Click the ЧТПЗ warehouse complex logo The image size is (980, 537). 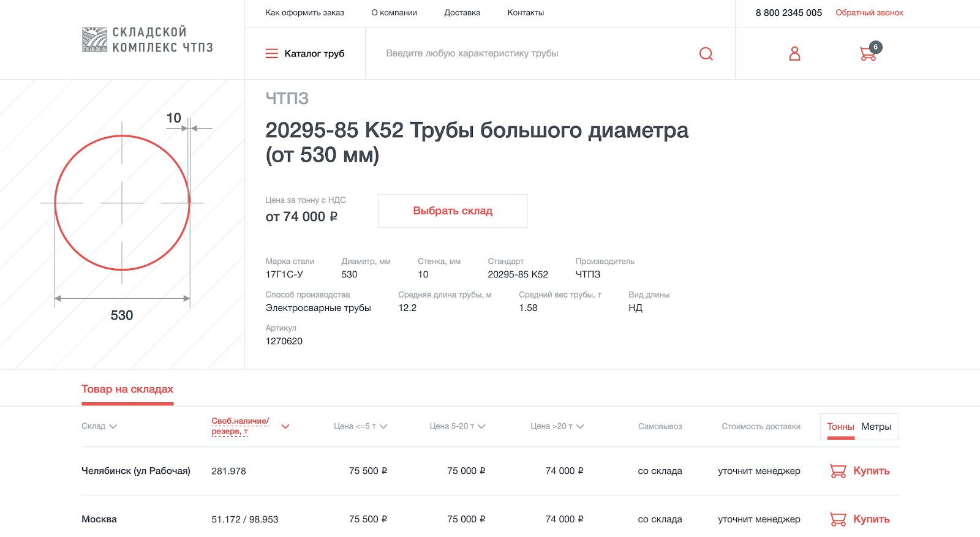point(148,40)
